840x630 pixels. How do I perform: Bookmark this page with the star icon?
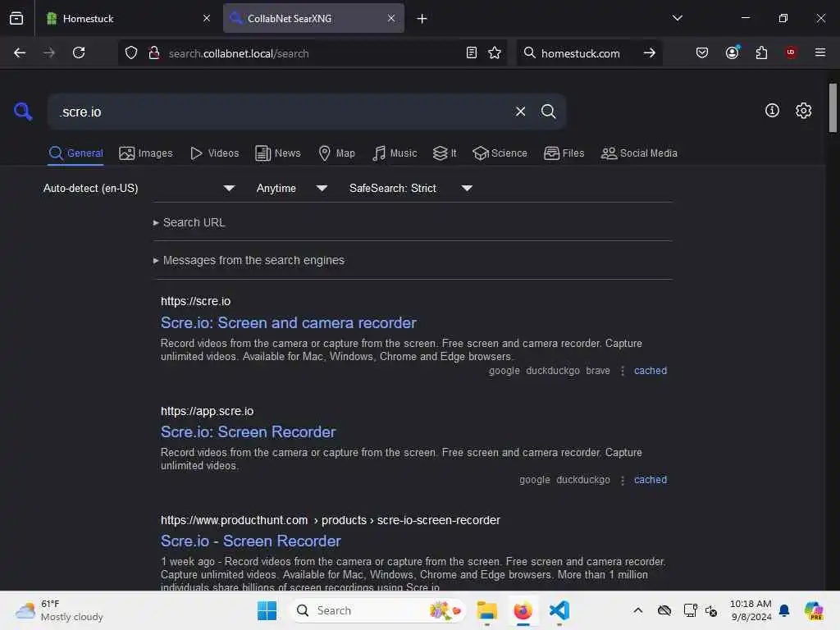[495, 52]
